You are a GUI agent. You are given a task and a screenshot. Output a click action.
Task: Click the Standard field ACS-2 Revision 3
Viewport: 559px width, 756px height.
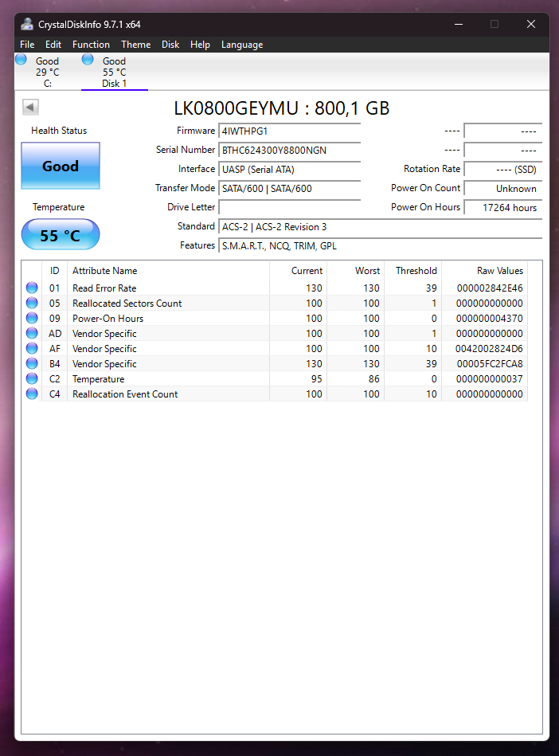tap(380, 226)
